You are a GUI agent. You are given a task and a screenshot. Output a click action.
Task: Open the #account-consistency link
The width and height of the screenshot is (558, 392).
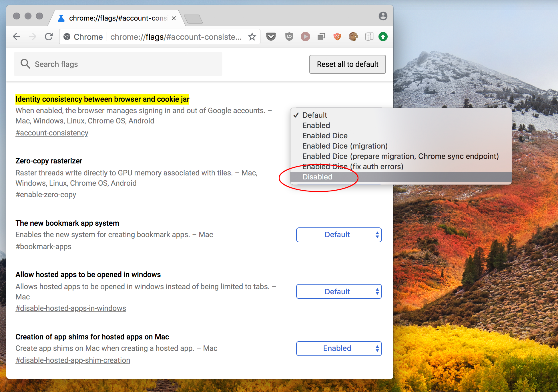point(52,133)
